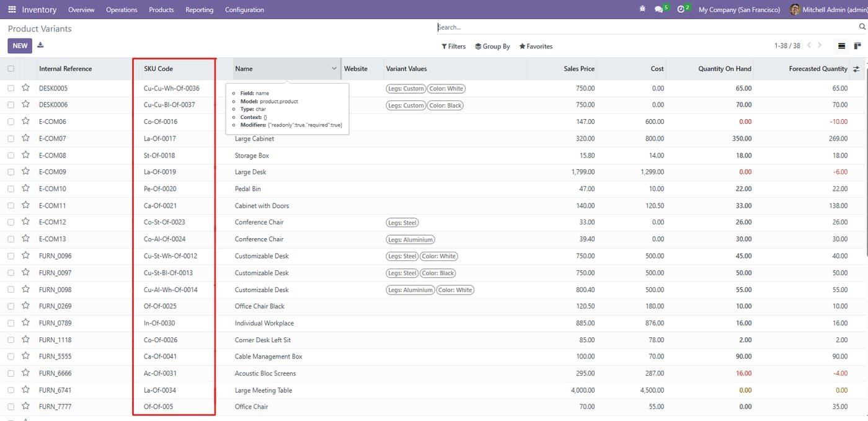The width and height of the screenshot is (868, 421).
Task: Star the FURN_0096 row as favorite
Action: click(x=25, y=255)
